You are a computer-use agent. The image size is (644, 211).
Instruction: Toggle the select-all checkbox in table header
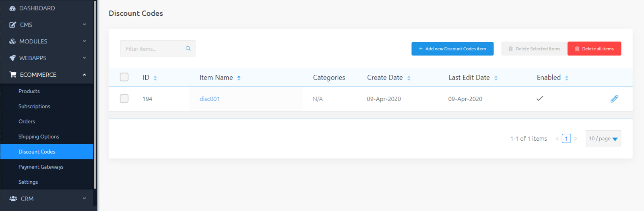coord(124,77)
